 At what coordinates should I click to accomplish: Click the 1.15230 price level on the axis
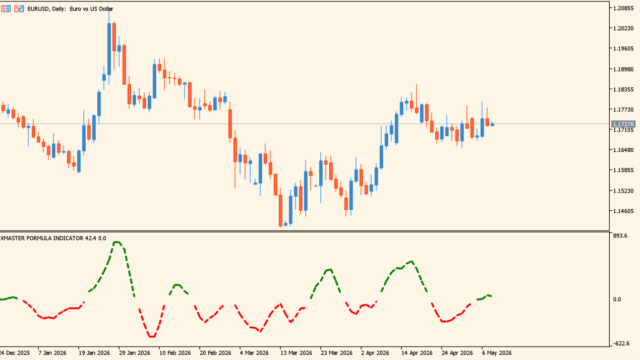click(624, 191)
